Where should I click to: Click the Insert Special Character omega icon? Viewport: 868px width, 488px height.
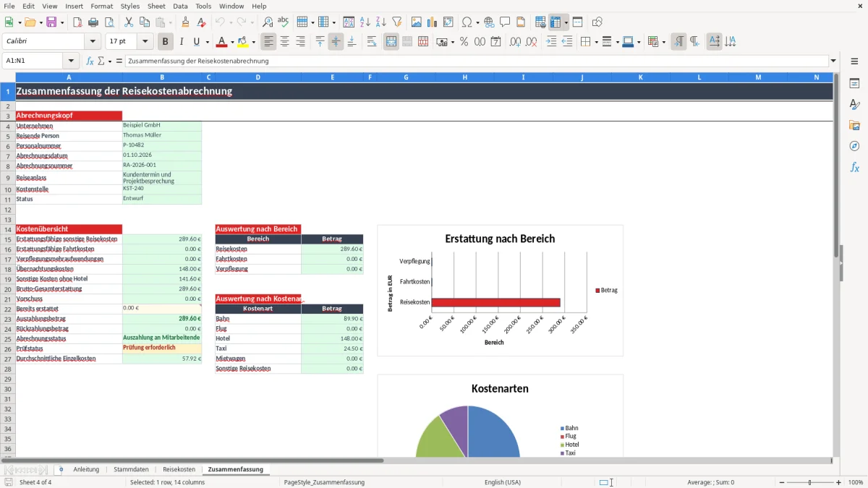click(467, 22)
